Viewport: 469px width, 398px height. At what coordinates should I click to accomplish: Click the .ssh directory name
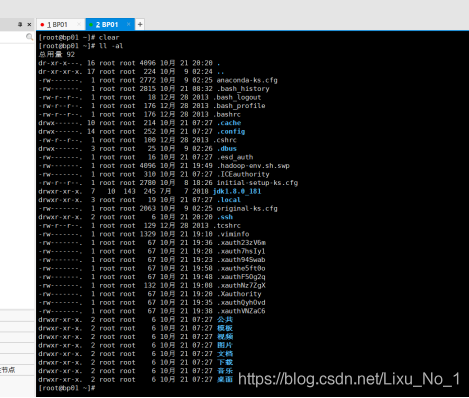(x=225, y=217)
